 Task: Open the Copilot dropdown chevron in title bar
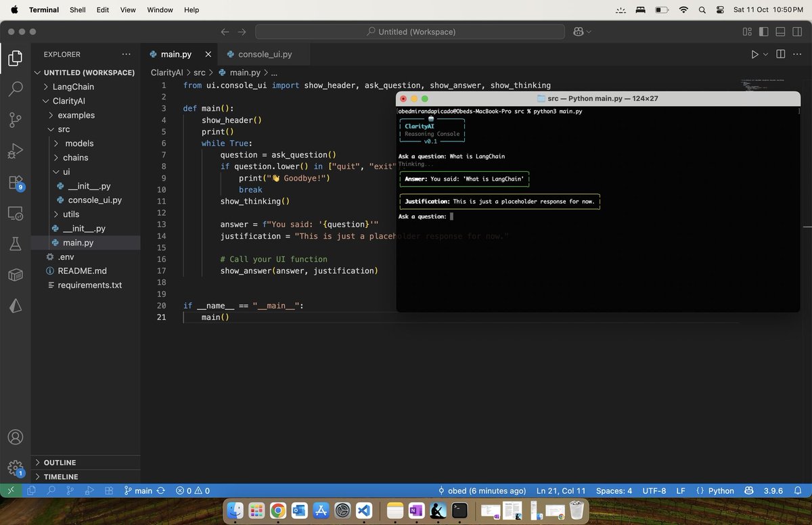pos(589,32)
